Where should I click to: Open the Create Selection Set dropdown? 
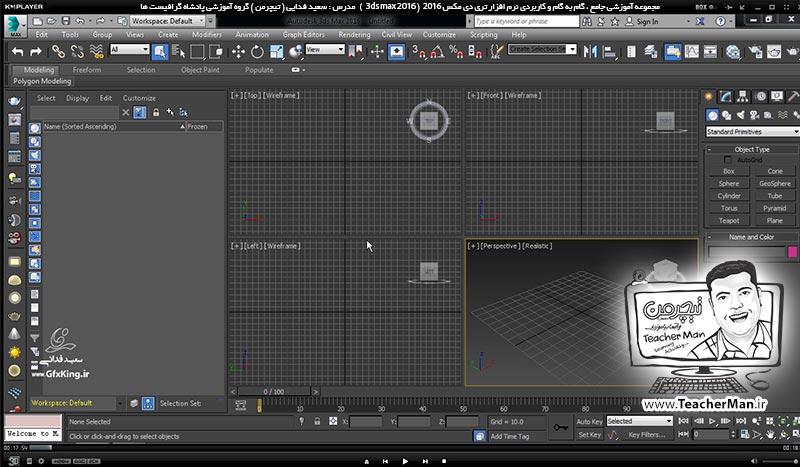click(x=542, y=50)
